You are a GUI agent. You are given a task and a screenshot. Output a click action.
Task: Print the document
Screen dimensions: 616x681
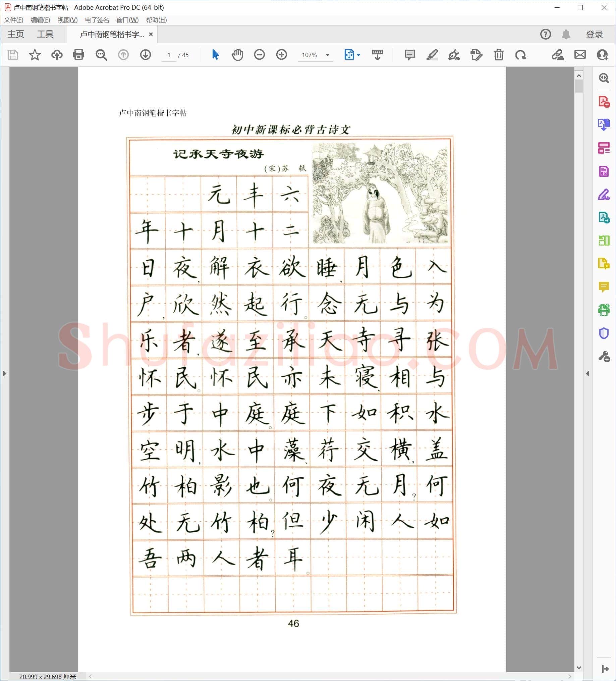coord(79,55)
